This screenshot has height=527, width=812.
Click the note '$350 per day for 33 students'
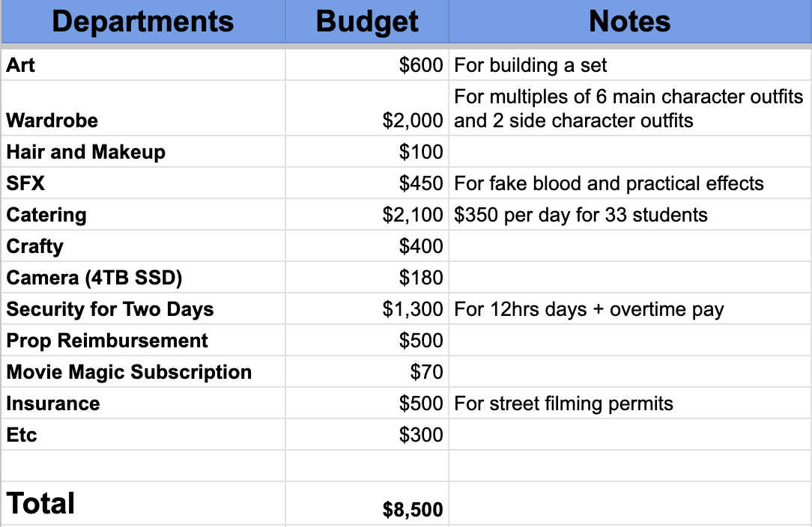click(x=581, y=215)
